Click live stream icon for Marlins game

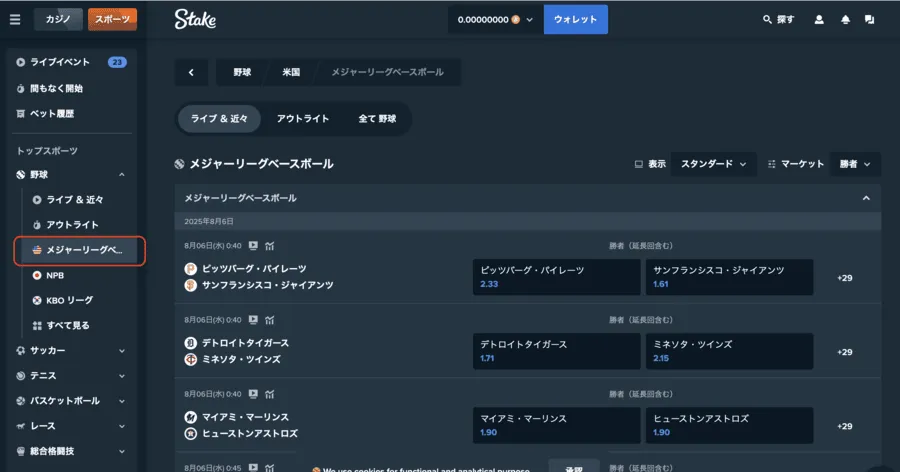pyautogui.click(x=253, y=394)
